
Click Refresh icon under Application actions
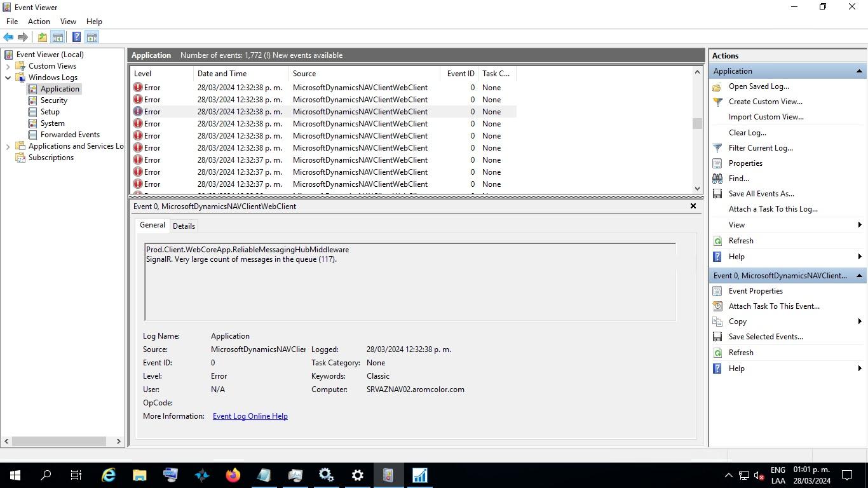(x=717, y=241)
